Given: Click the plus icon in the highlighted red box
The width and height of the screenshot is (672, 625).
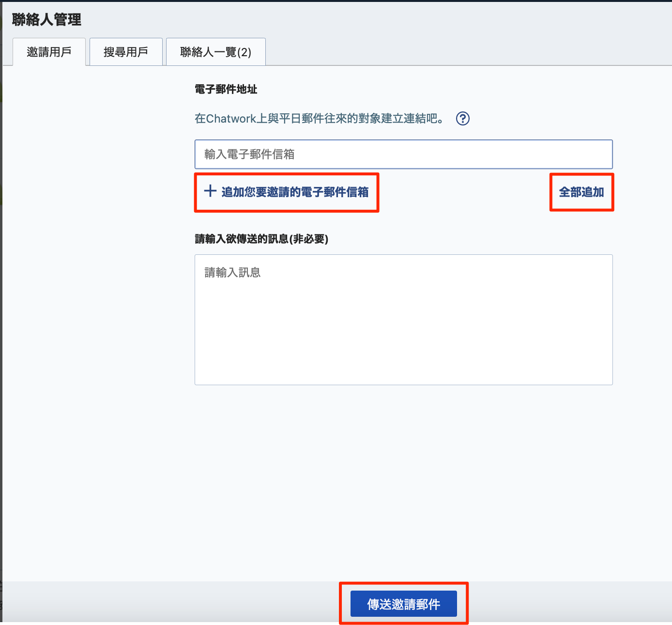Looking at the screenshot, I should [x=210, y=192].
